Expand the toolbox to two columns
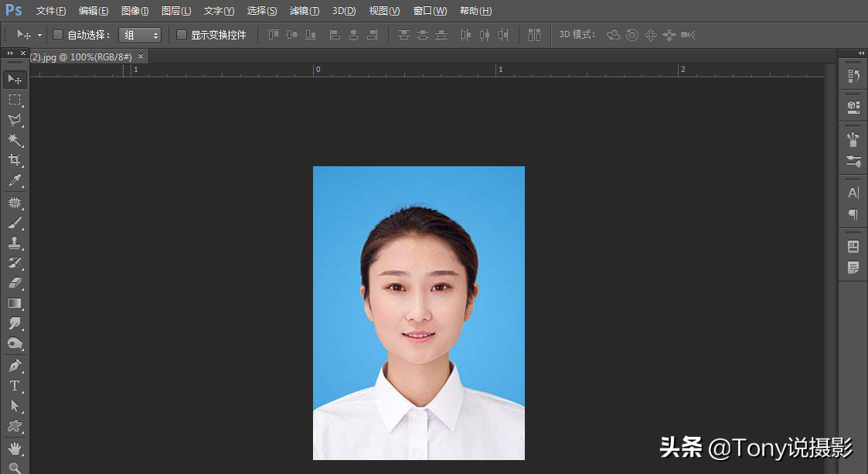 10,53
